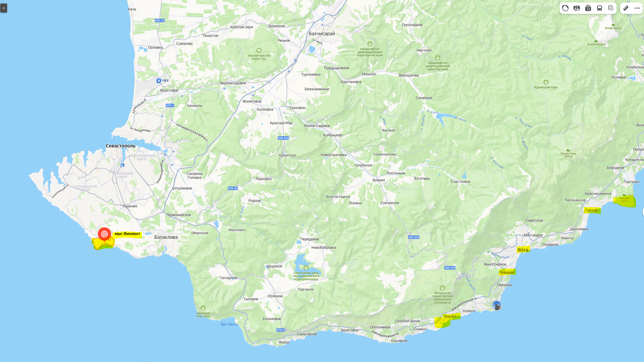Screen dimensions: 644x362
Task: Expand the collapsed left side panel
Action: [x=4, y=8]
